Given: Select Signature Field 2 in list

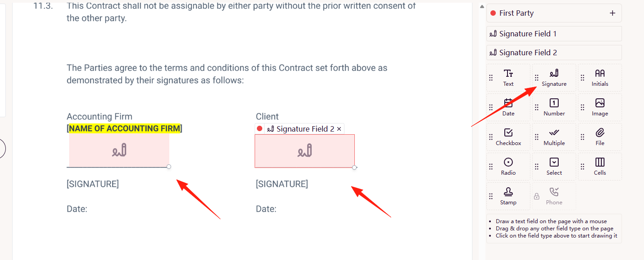Looking at the screenshot, I should click(x=554, y=53).
